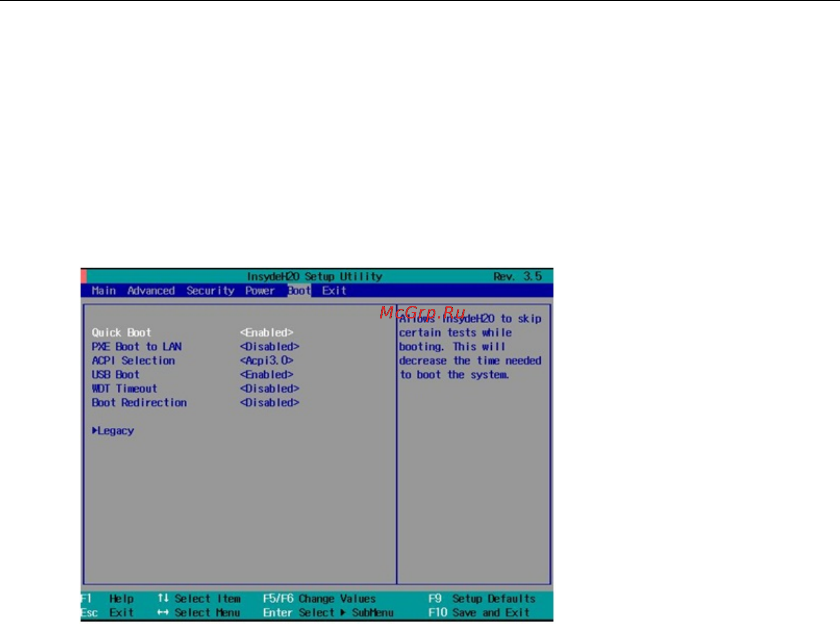Click Esc Exit in footer

(107, 613)
